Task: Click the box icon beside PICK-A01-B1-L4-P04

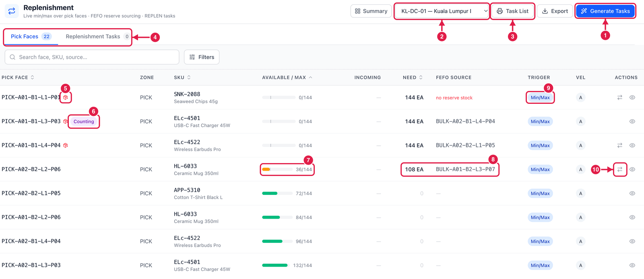Action: click(66, 145)
